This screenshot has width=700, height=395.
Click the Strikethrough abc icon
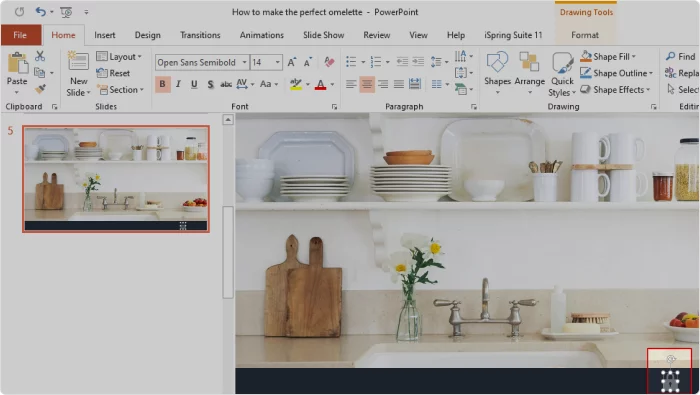tap(226, 84)
